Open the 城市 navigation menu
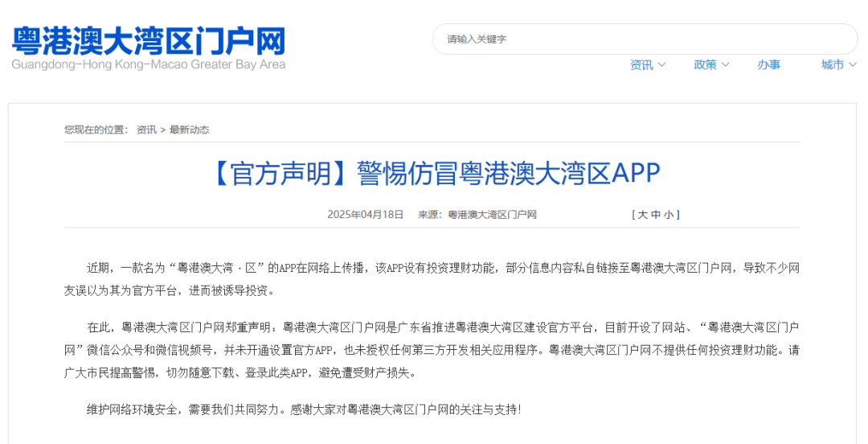 click(x=833, y=65)
